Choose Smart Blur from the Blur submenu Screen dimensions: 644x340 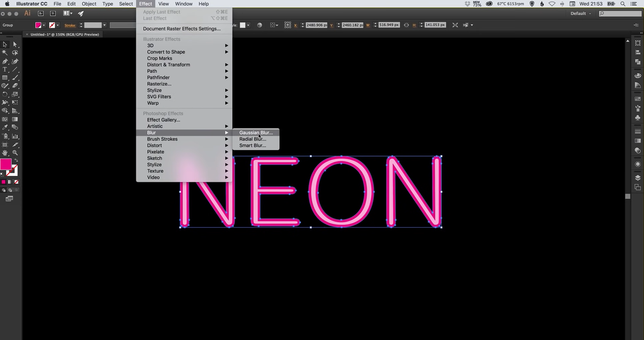point(256,146)
